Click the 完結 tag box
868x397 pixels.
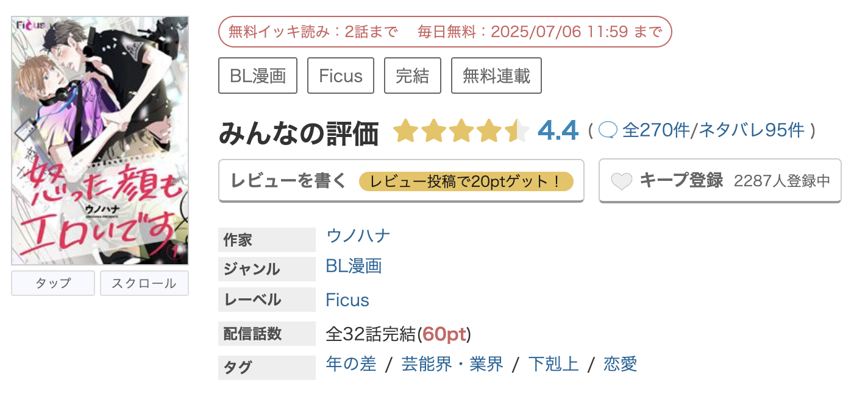(x=413, y=76)
